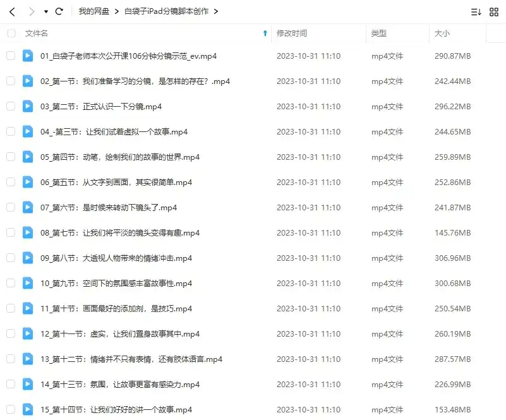Go forward with the right arrow
Image resolution: width=506 pixels, height=420 pixels.
[x=32, y=12]
